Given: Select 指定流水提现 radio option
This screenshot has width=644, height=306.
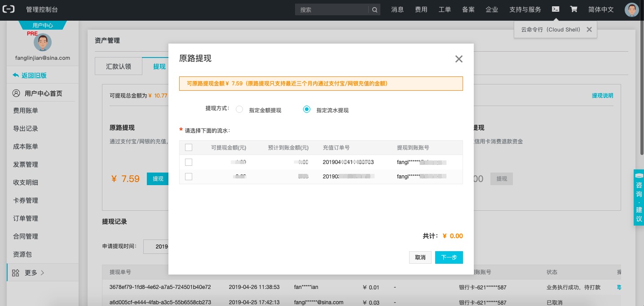Looking at the screenshot, I should coord(307,109).
